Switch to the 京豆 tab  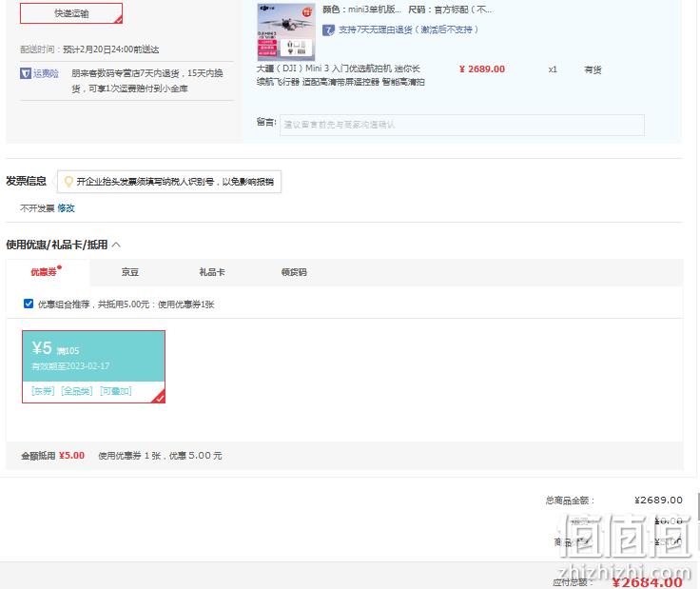pyautogui.click(x=130, y=272)
